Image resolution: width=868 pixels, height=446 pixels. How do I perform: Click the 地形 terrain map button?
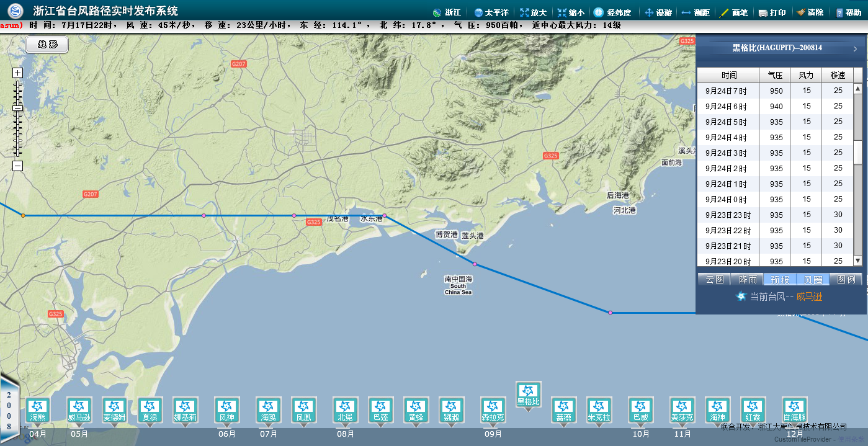(x=47, y=45)
